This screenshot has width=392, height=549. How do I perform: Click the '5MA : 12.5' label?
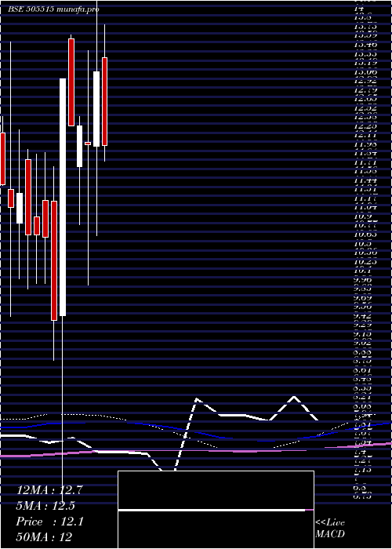(x=45, y=506)
